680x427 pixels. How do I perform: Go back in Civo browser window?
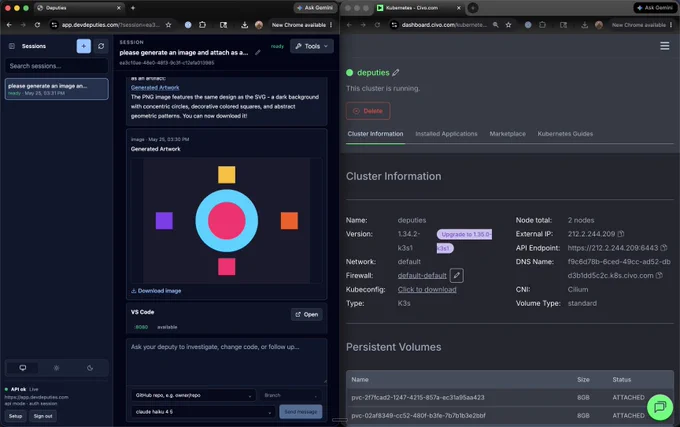(x=349, y=25)
